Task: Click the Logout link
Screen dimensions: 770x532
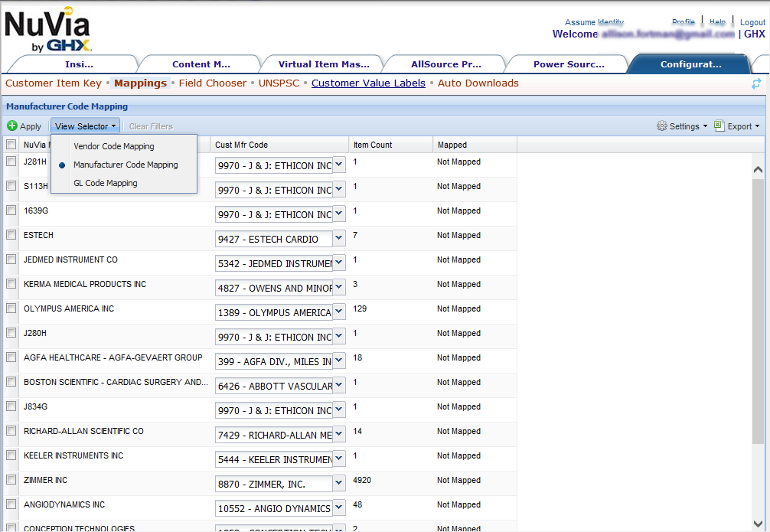Action: (x=752, y=22)
